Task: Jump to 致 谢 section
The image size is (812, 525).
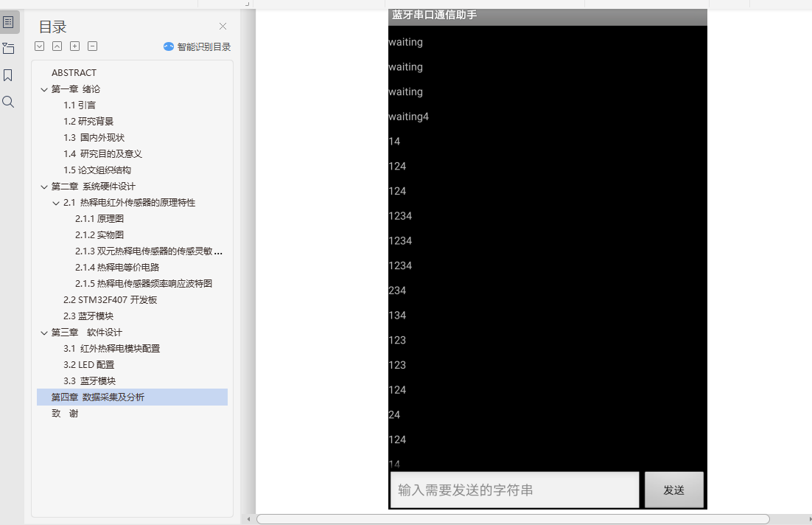Action: (x=65, y=414)
